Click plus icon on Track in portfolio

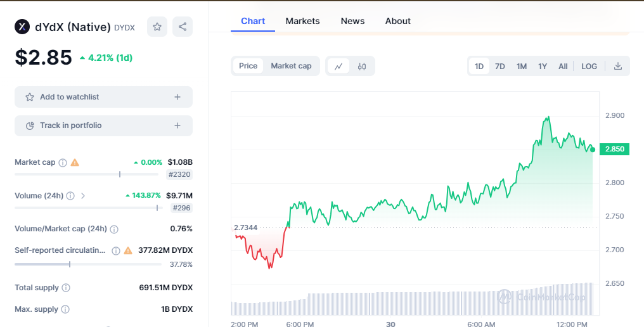177,125
